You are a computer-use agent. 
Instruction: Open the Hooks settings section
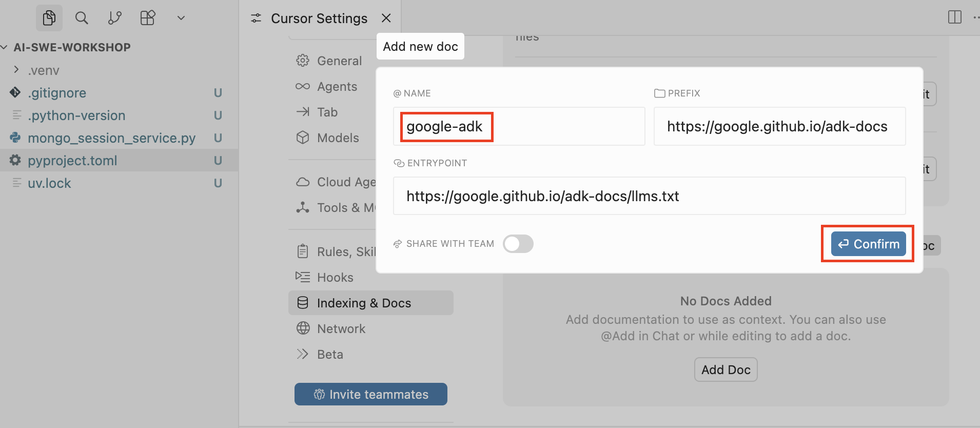click(x=335, y=277)
